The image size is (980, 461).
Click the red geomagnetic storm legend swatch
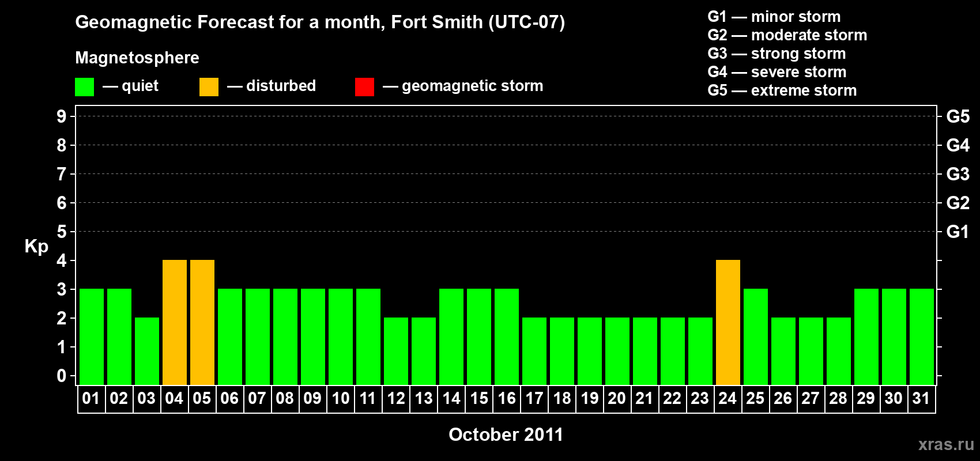click(x=365, y=87)
